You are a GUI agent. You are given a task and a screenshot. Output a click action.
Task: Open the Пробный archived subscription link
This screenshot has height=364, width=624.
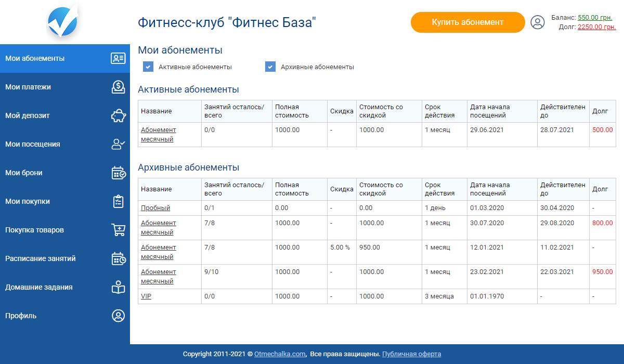pos(155,208)
